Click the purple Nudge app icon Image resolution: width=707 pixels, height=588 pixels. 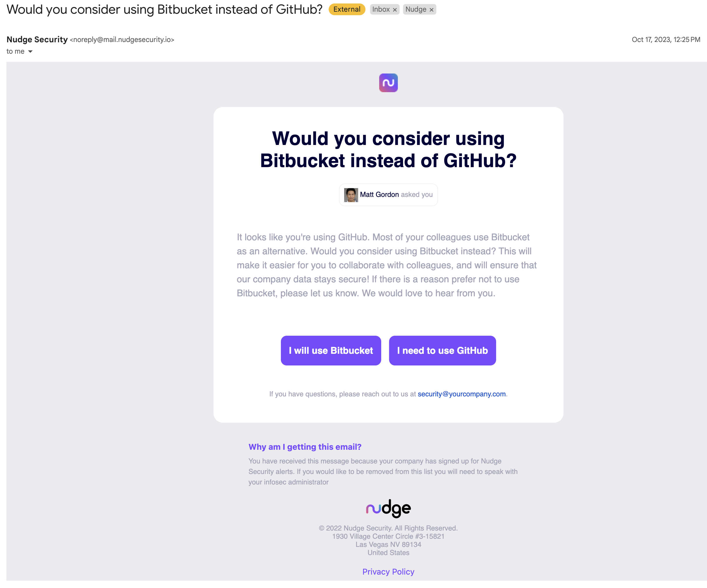click(388, 83)
